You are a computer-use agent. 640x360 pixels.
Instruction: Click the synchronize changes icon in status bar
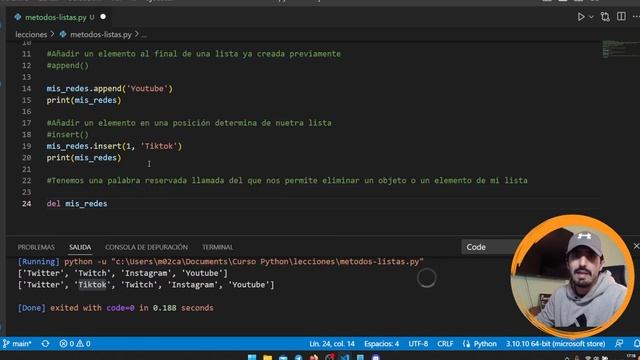45,344
